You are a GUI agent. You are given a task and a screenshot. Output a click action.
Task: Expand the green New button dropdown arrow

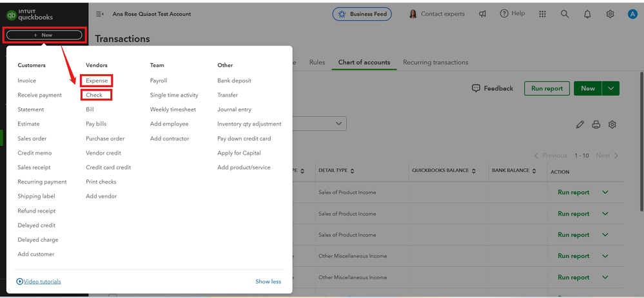point(610,88)
